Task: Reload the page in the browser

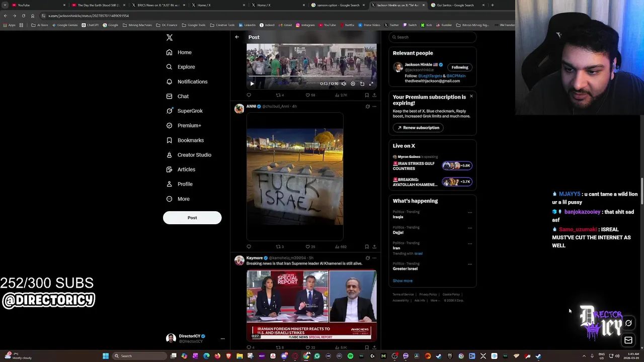Action: pyautogui.click(x=23, y=16)
